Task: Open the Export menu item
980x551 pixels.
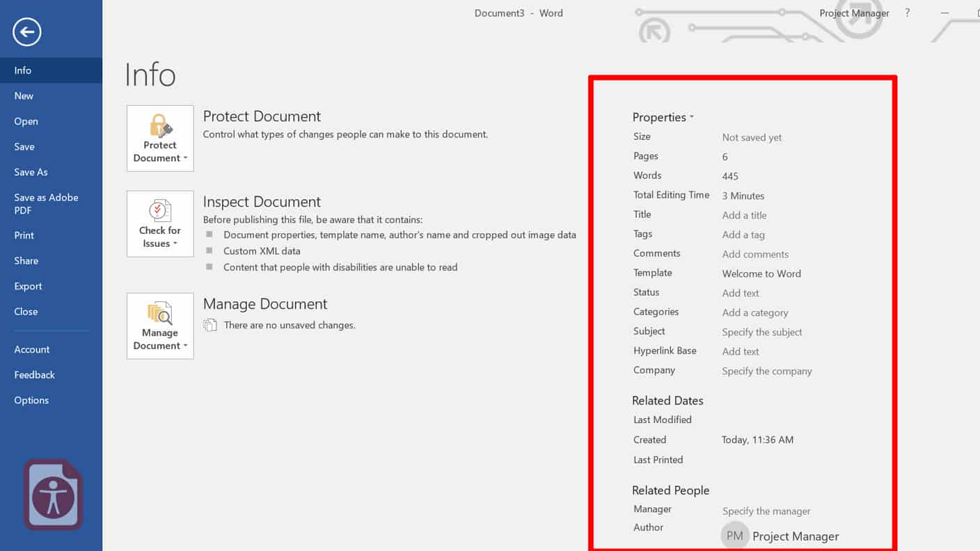Action: click(28, 286)
